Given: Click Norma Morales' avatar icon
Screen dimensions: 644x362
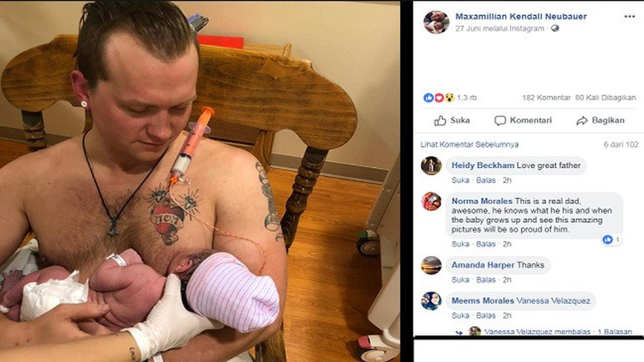Looking at the screenshot, I should [431, 201].
